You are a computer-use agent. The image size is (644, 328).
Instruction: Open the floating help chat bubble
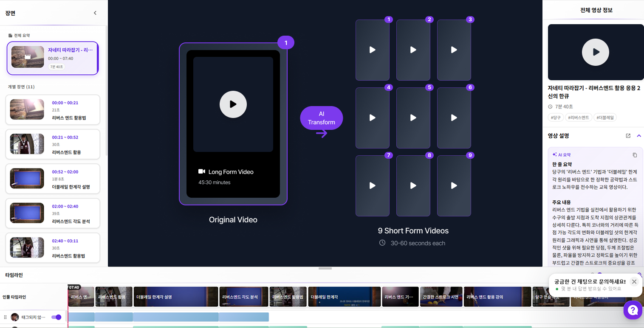click(633, 310)
